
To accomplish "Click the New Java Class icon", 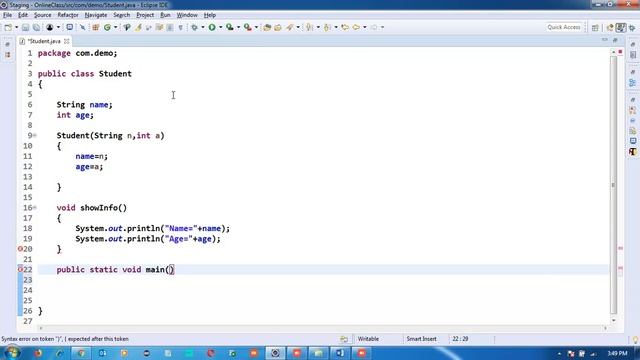I will coord(107,27).
